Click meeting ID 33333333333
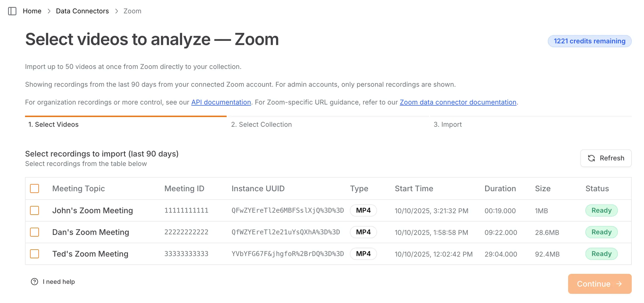The width and height of the screenshot is (644, 303). coord(186,254)
